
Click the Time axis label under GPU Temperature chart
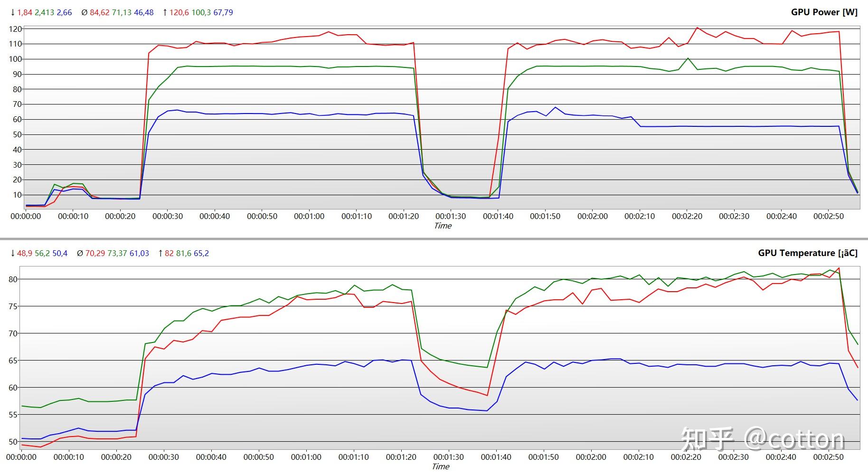pos(440,467)
